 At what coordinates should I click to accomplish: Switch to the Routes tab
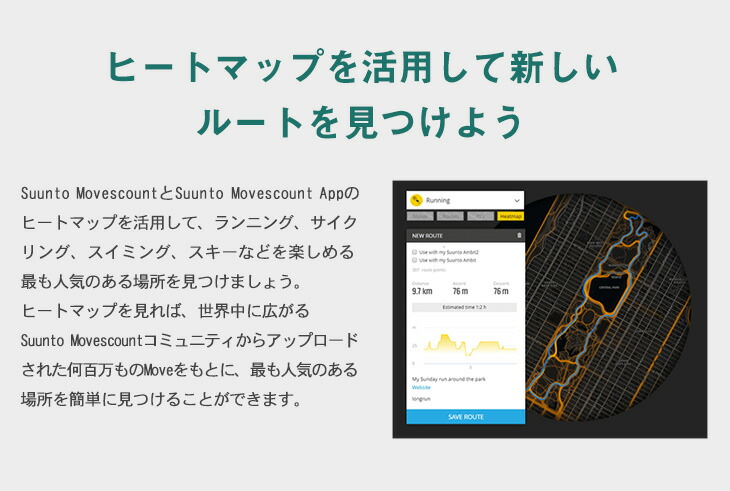tap(450, 216)
